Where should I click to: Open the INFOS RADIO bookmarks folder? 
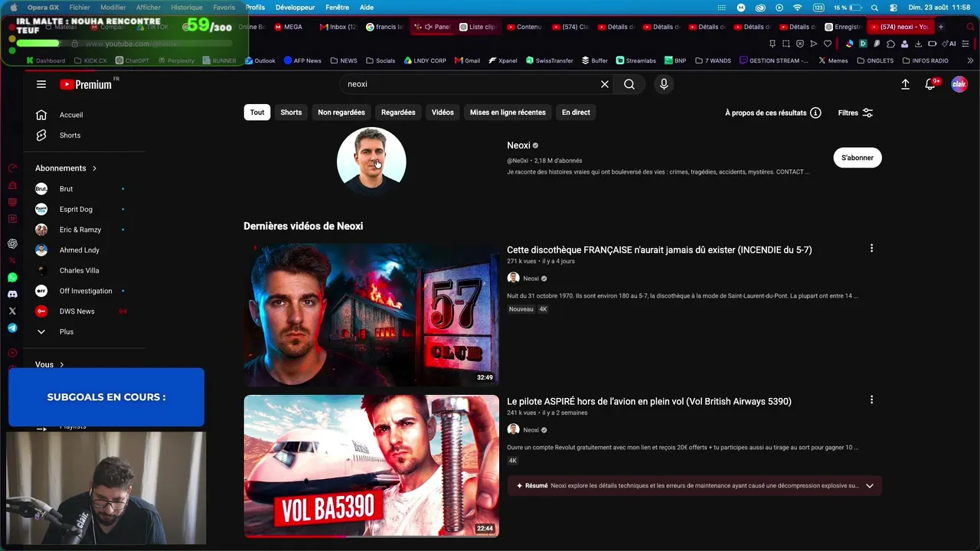[926, 60]
